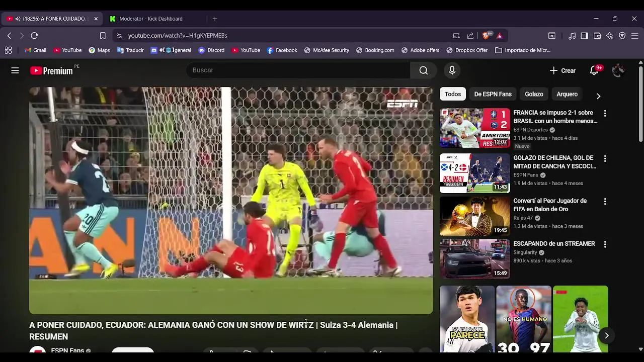Open the Crear dropdown button
The width and height of the screenshot is (644, 362).
point(562,70)
